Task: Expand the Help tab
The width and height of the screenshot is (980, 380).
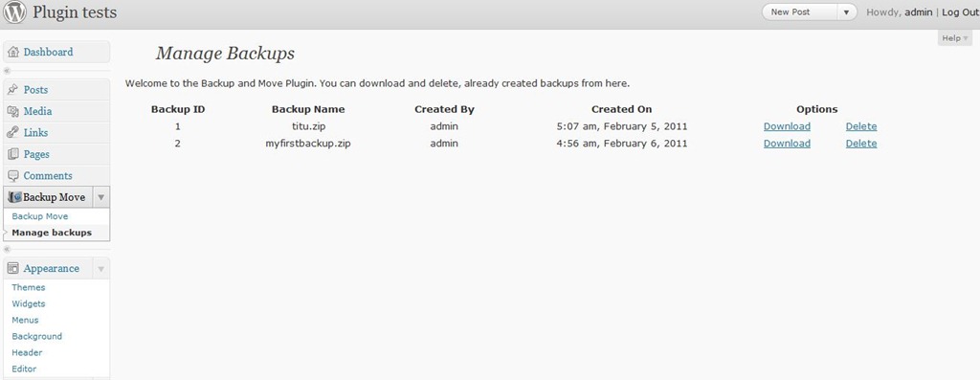Action: point(955,38)
